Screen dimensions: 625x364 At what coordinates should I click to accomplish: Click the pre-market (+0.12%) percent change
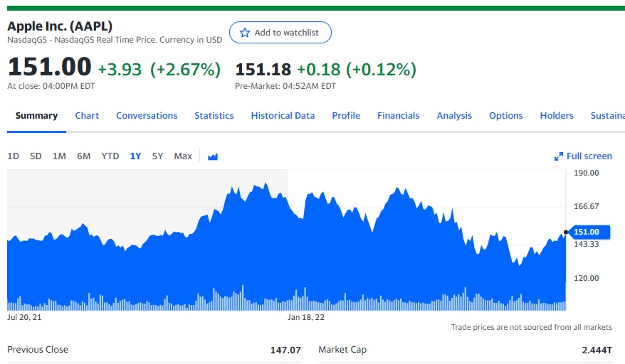(x=381, y=70)
